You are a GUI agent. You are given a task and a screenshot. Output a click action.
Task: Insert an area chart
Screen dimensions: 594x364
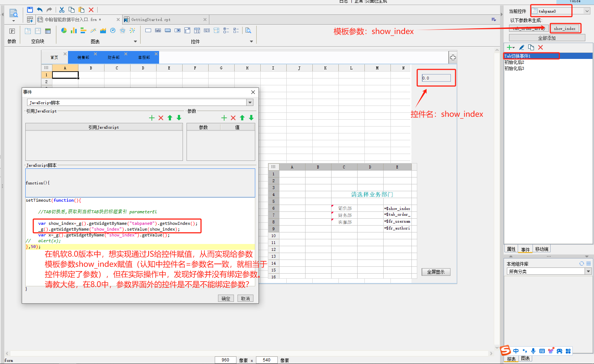(x=103, y=31)
